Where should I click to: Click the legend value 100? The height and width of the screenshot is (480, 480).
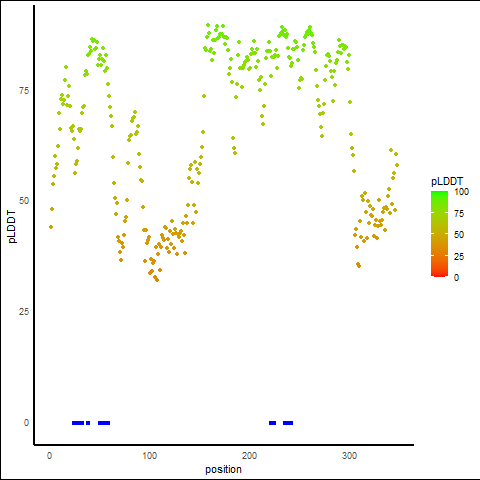(x=461, y=192)
